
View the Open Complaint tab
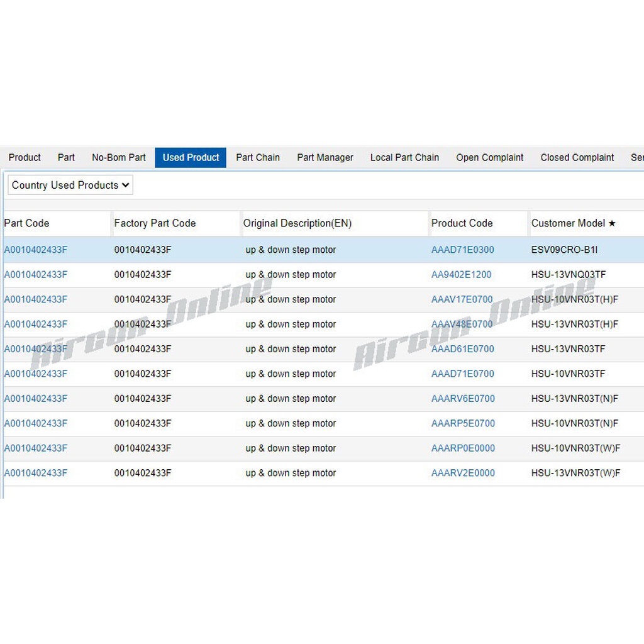point(489,158)
